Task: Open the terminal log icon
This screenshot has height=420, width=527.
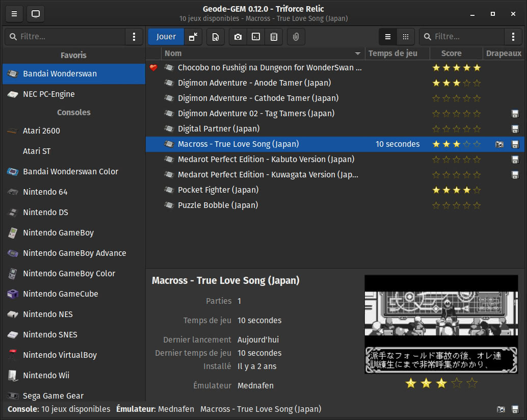Action: (x=256, y=37)
